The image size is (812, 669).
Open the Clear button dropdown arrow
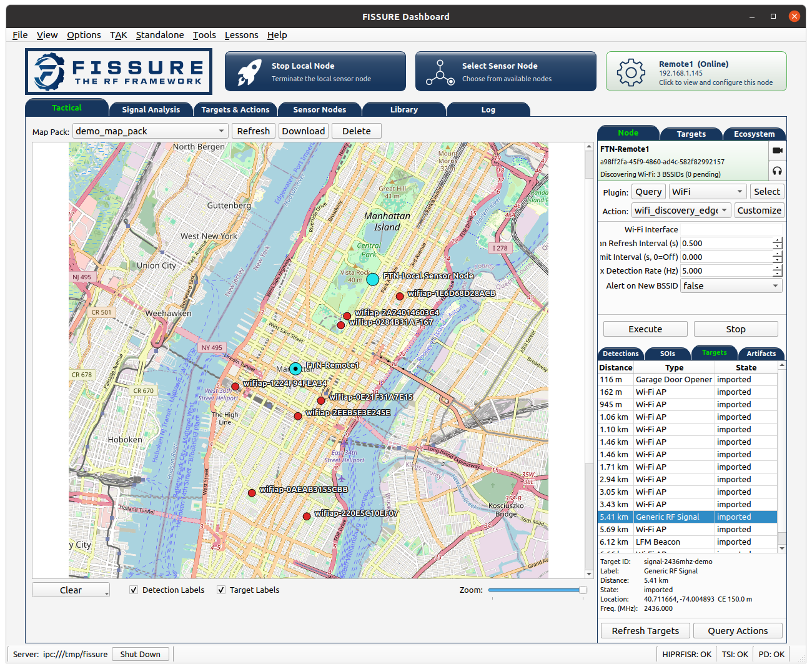tap(107, 593)
